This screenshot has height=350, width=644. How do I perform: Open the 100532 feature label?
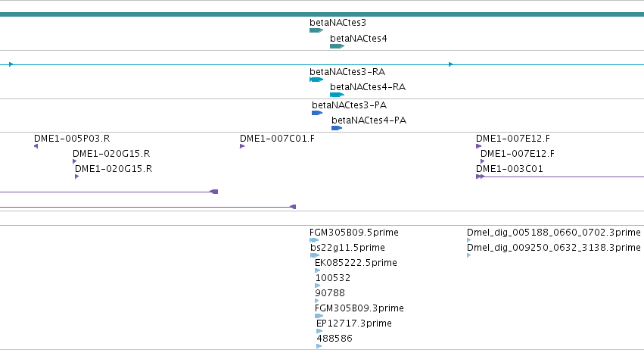333,277
